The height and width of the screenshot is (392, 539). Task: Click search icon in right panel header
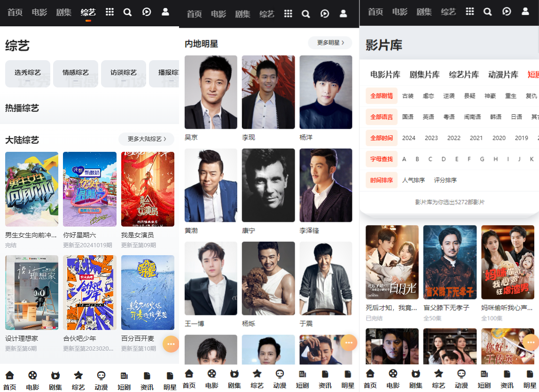[x=487, y=12]
